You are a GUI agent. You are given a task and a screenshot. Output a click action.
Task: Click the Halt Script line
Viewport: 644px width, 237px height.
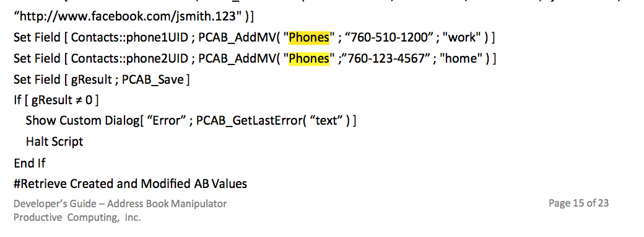click(x=54, y=141)
